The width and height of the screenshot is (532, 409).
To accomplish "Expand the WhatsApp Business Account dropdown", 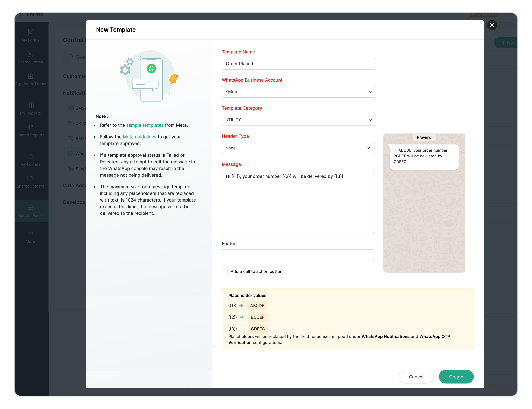I will pyautogui.click(x=299, y=92).
